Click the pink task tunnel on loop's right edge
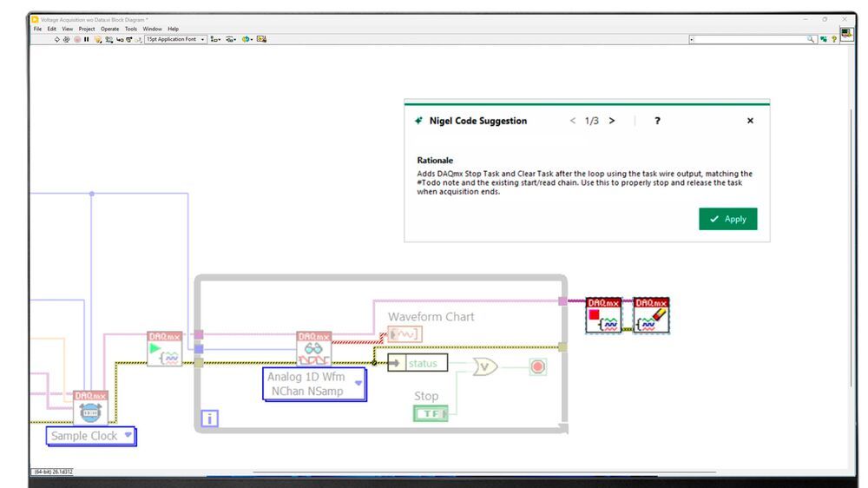The height and width of the screenshot is (488, 868). [562, 301]
